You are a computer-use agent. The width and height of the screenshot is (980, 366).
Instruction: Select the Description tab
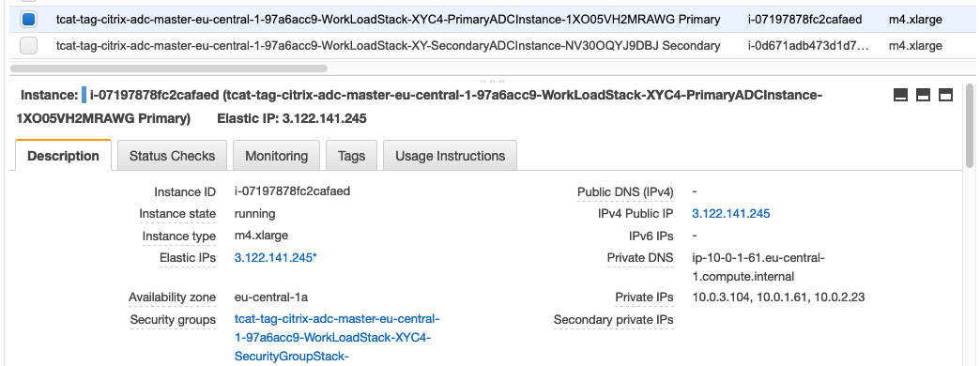pyautogui.click(x=63, y=156)
